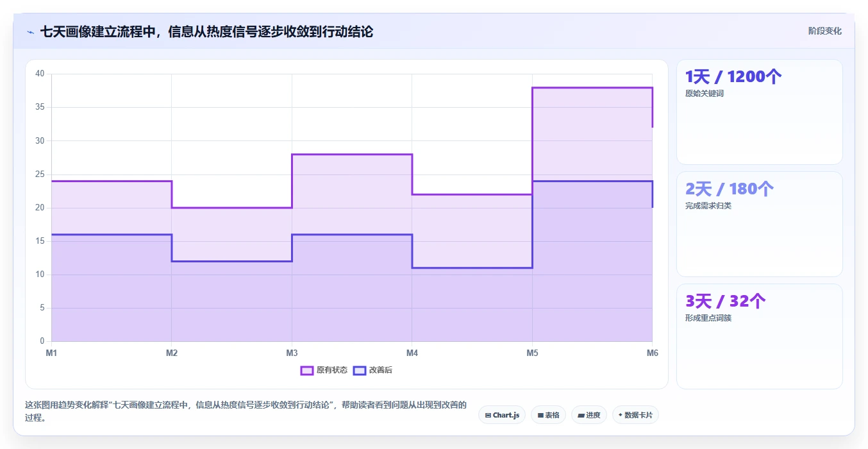Screen dimensions: 868x449
Task: Click the M5 x-axis label
Action: (532, 353)
